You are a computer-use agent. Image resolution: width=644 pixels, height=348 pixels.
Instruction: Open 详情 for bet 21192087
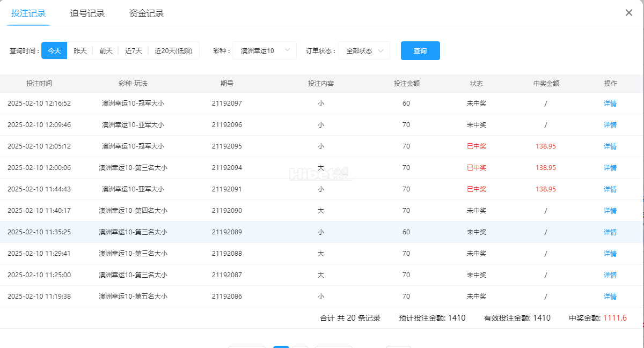coord(610,275)
